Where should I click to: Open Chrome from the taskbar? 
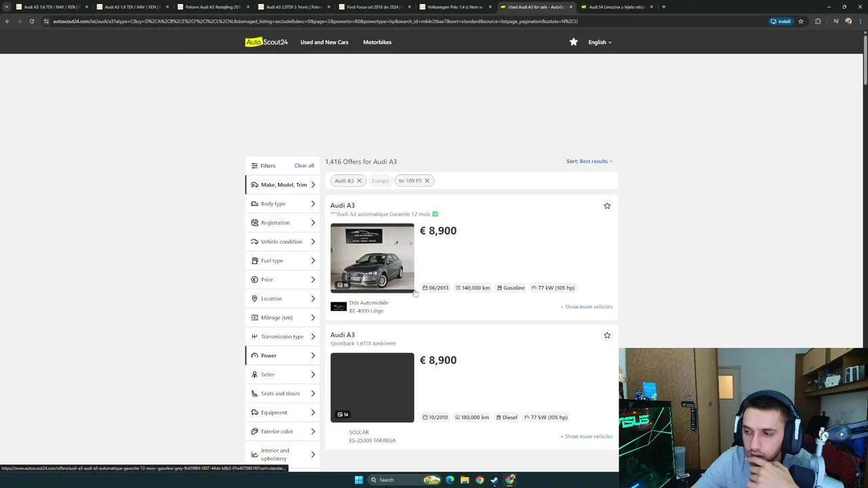(x=479, y=480)
